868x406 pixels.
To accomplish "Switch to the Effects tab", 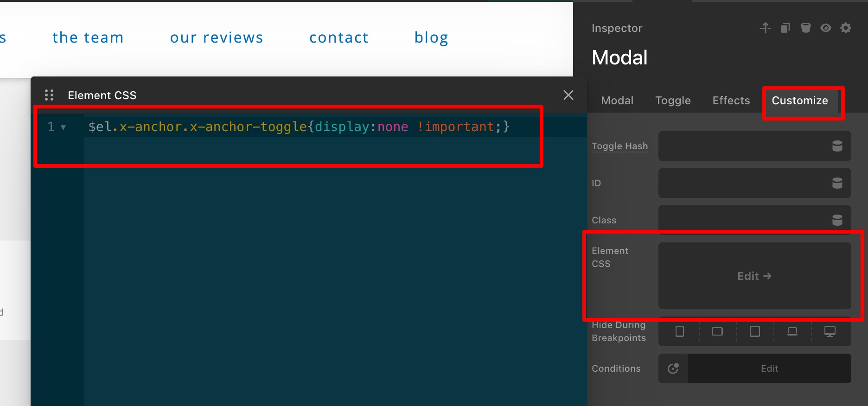I will [x=731, y=101].
